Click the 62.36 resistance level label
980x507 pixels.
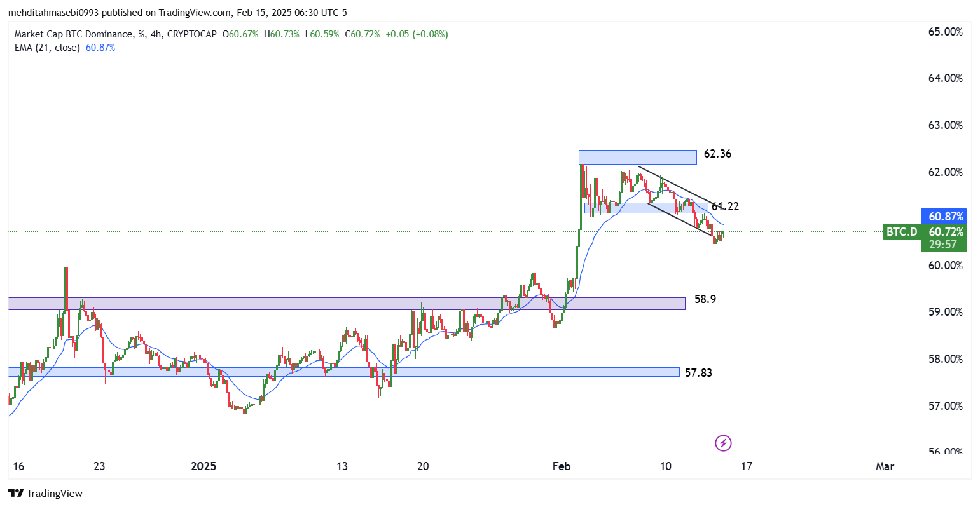[717, 154]
